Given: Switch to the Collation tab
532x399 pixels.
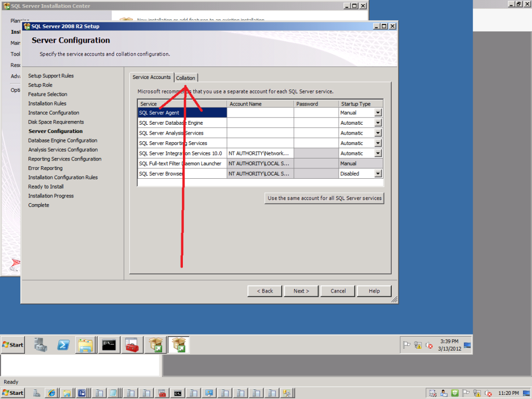Looking at the screenshot, I should pyautogui.click(x=185, y=78).
